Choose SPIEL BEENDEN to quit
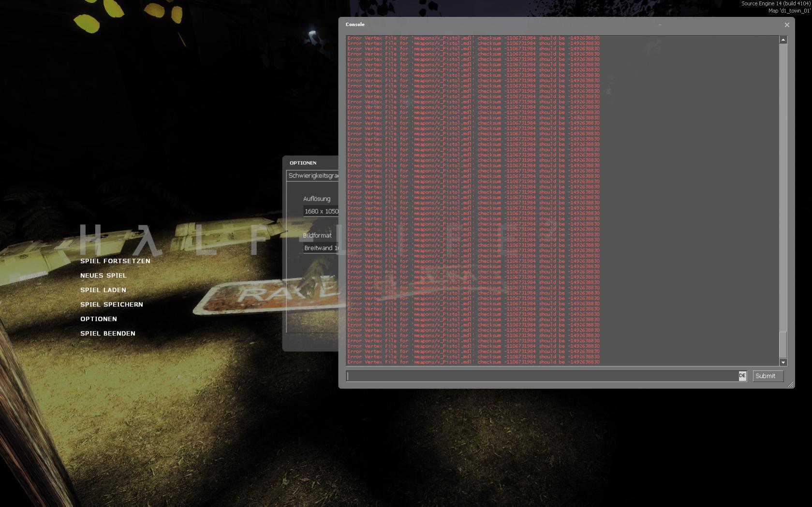Viewport: 812px width, 507px height. pyautogui.click(x=107, y=333)
